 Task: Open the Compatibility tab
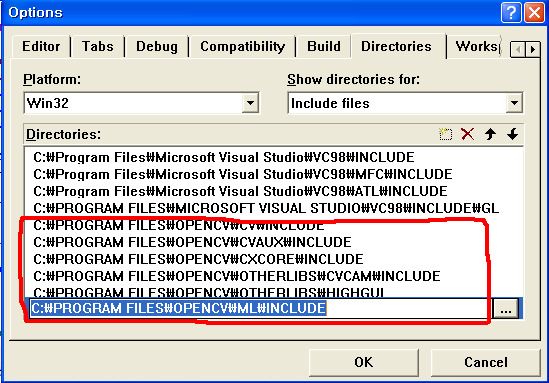pos(242,47)
